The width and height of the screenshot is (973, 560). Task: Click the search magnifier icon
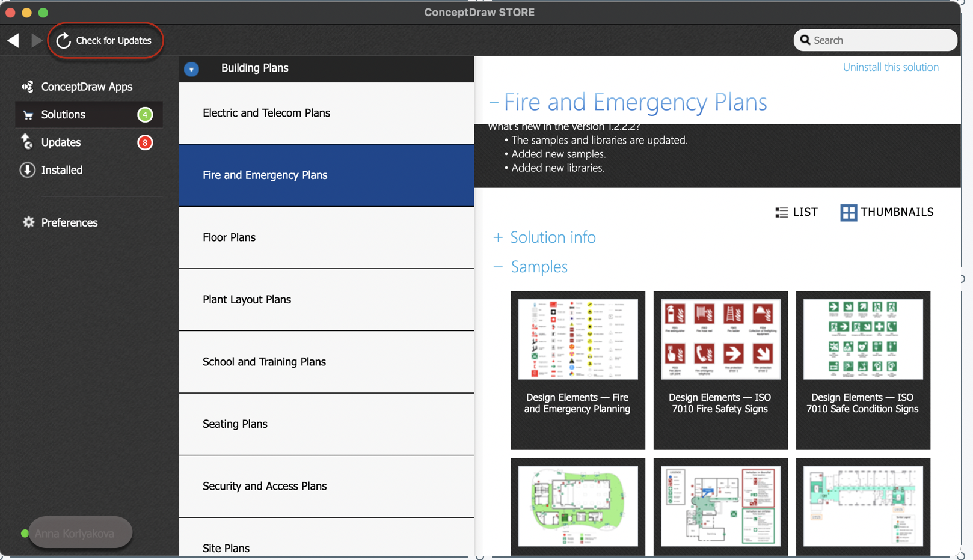[805, 40]
